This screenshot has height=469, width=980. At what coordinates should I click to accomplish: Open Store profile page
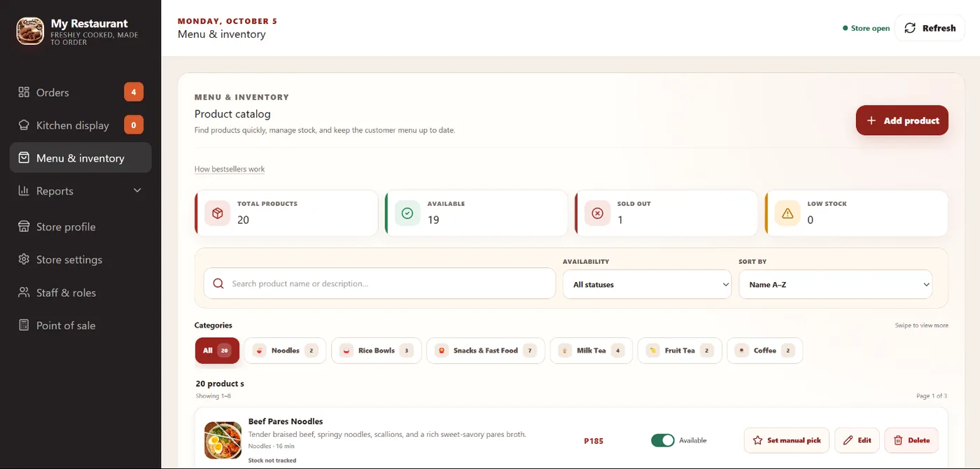[x=80, y=226]
